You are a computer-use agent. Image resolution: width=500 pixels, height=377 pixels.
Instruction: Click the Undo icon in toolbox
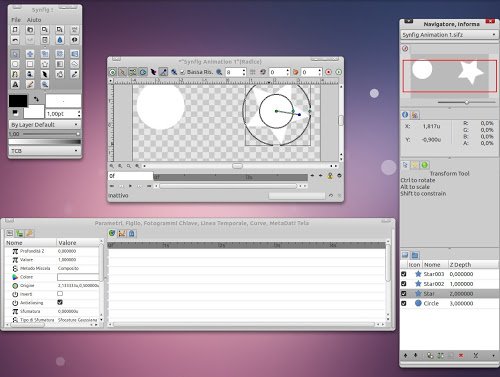15,40
